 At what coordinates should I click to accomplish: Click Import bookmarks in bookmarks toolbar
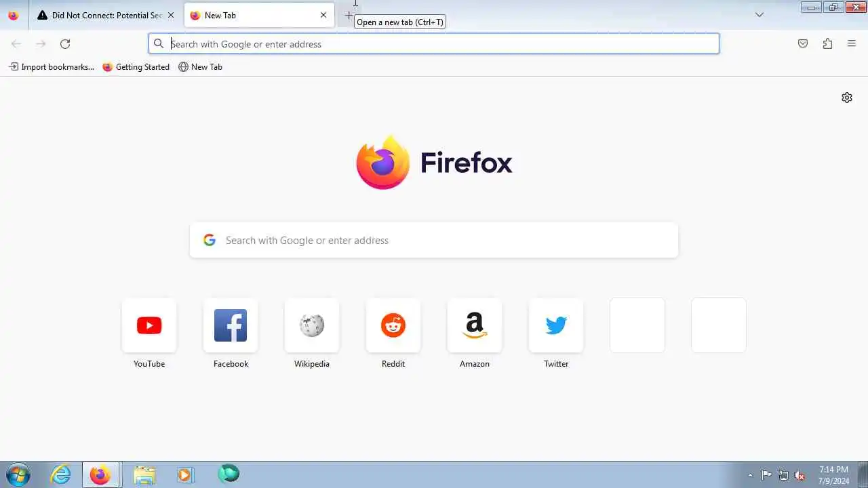click(x=52, y=66)
